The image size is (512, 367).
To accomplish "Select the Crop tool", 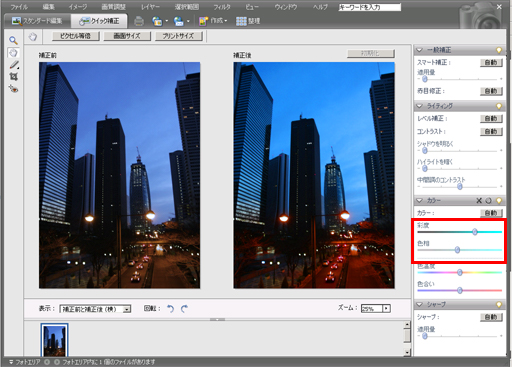I will [13, 77].
